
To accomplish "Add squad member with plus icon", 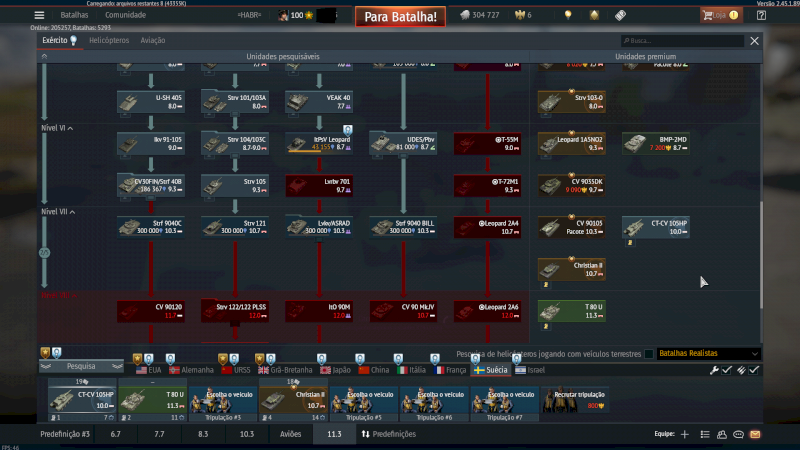I will pos(684,435).
